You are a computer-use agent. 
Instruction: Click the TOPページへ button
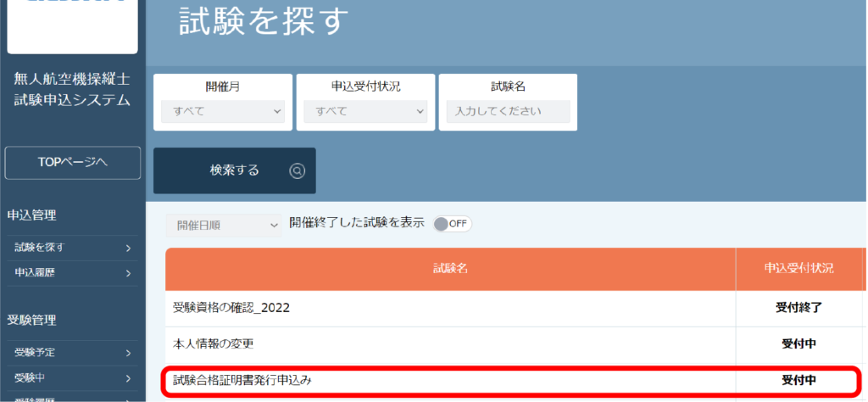click(x=72, y=162)
